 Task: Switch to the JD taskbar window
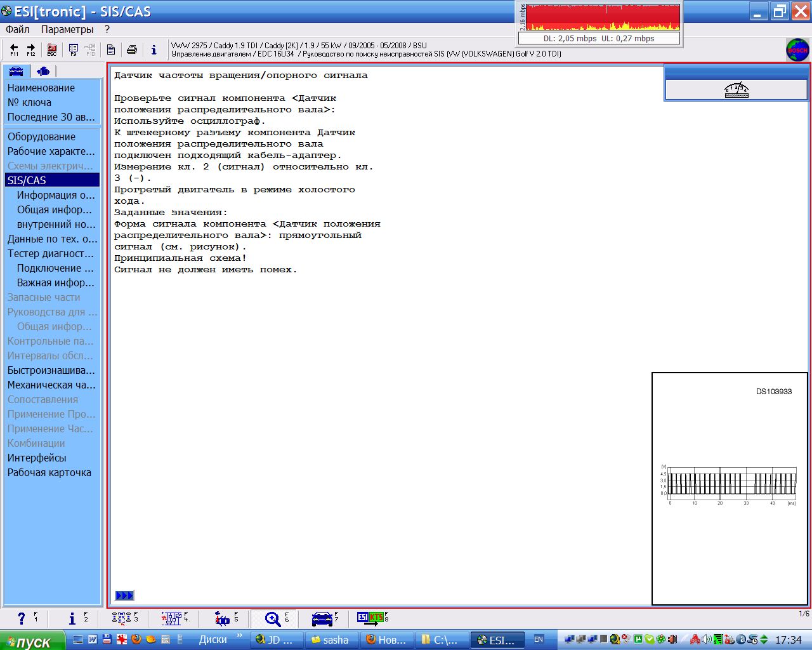point(277,640)
